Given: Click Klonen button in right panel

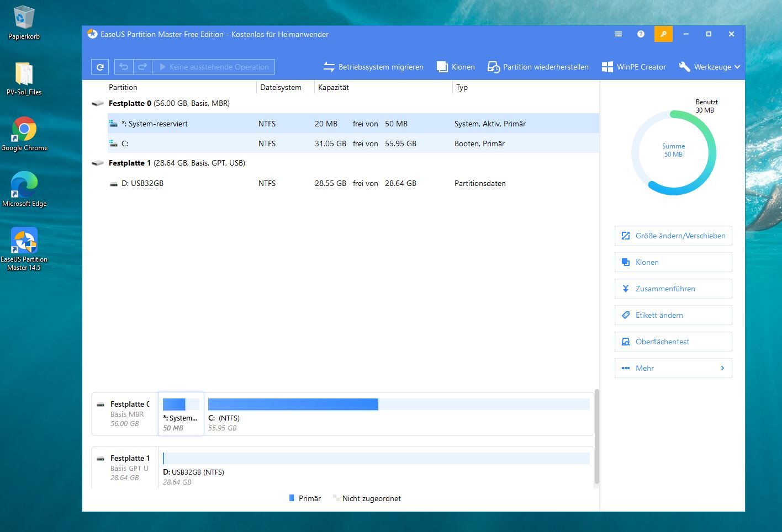Looking at the screenshot, I should [x=673, y=262].
